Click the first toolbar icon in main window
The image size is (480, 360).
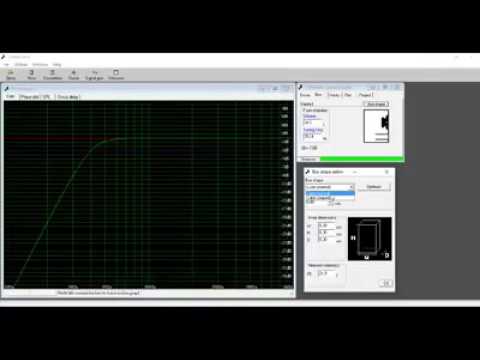(11, 75)
